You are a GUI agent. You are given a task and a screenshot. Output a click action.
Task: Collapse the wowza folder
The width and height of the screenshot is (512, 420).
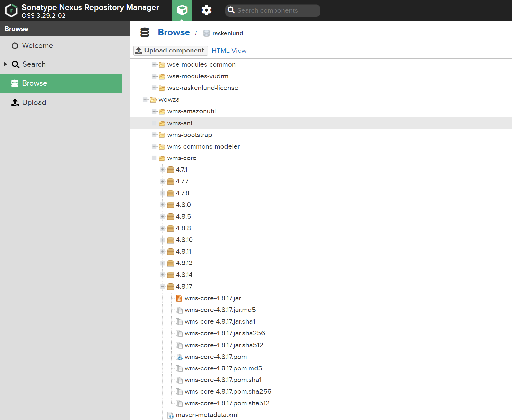[145, 99]
